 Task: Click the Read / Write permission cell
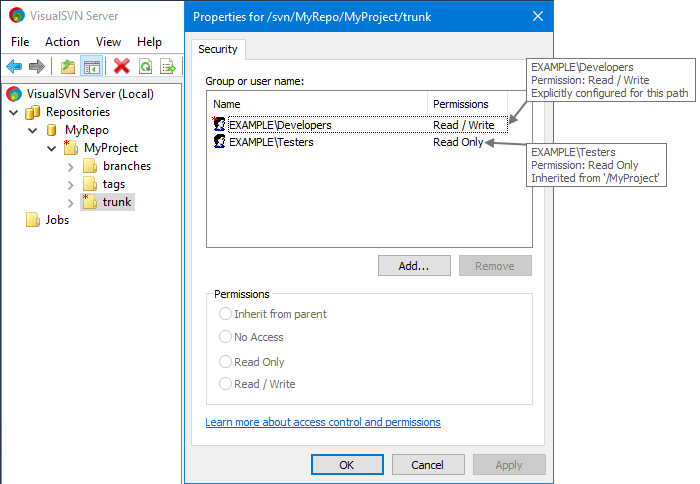tap(463, 125)
